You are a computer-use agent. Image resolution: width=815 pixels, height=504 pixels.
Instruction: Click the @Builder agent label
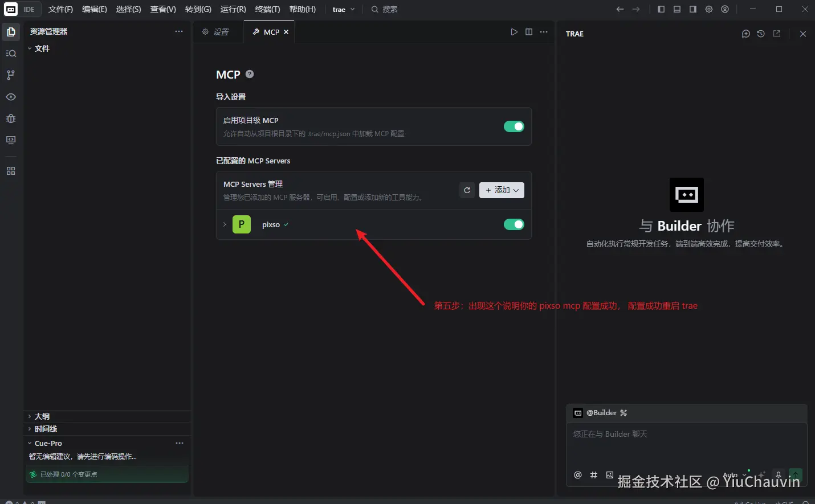(601, 413)
